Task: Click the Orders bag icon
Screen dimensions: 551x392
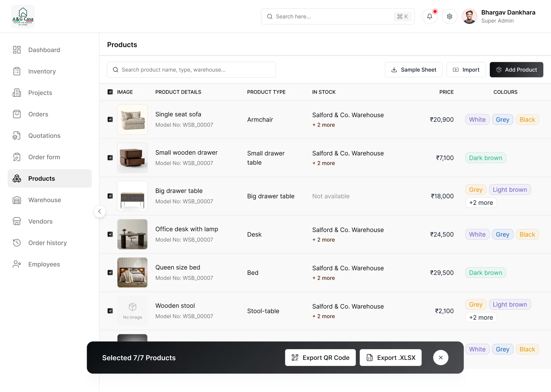Action: pos(17,114)
